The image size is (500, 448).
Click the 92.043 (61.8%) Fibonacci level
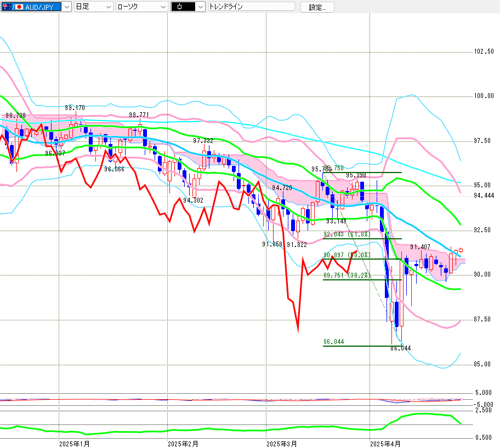tap(347, 234)
